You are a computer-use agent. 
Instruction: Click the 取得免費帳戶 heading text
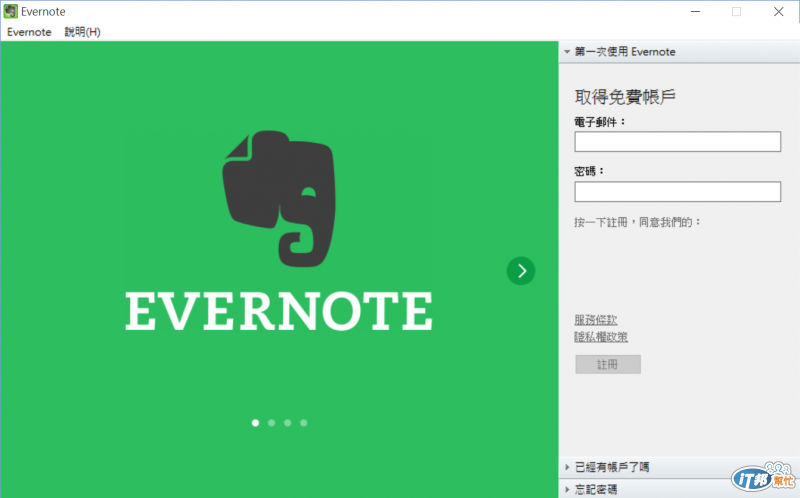point(625,96)
